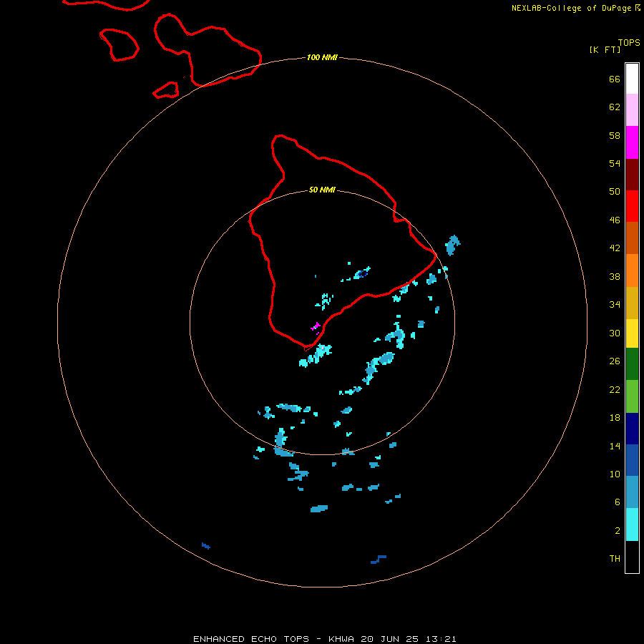Viewport: 644px width, 644px height.
Task: Click the orange swatch near 38
Action: pos(632,270)
